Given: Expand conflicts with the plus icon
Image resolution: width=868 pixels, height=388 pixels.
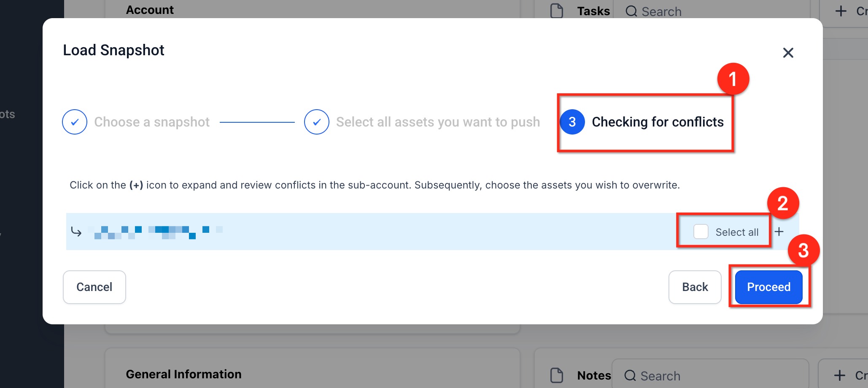Looking at the screenshot, I should [x=779, y=232].
